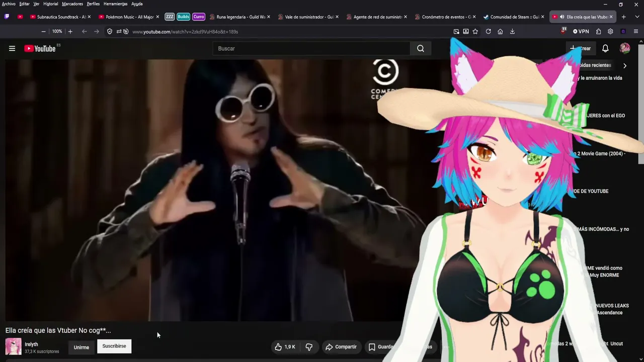The width and height of the screenshot is (644, 362).
Task: Go to the YouTube home logo
Action: (x=40, y=48)
